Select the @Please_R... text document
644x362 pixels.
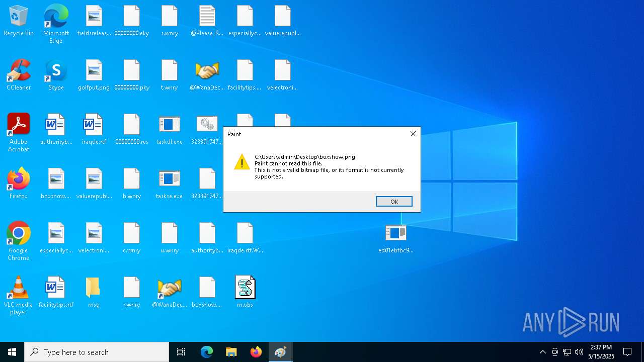(207, 21)
